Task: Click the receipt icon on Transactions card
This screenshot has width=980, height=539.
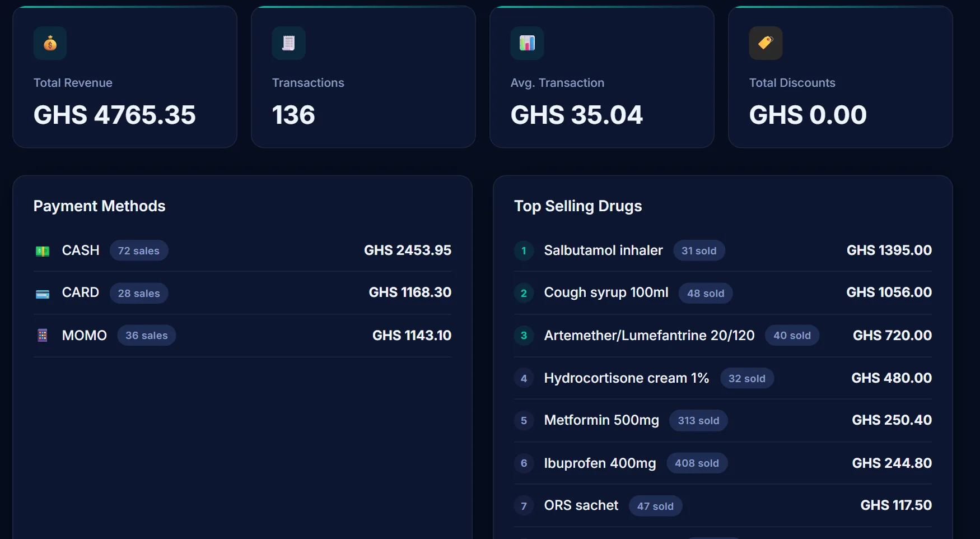Action: [x=288, y=43]
